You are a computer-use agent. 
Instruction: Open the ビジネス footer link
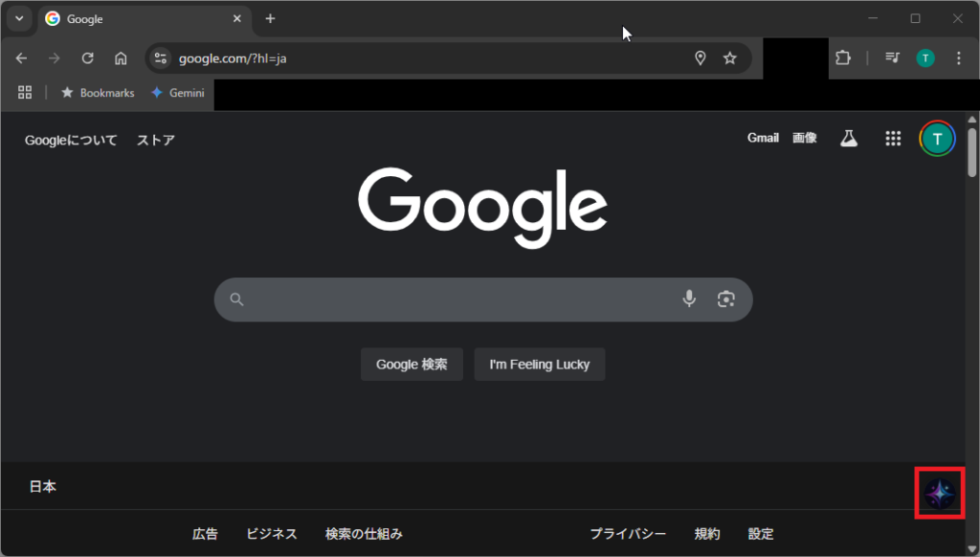(x=271, y=534)
